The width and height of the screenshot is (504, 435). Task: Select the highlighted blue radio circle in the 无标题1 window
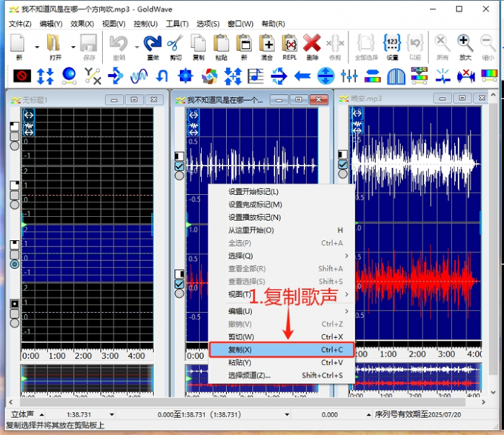tap(15, 264)
